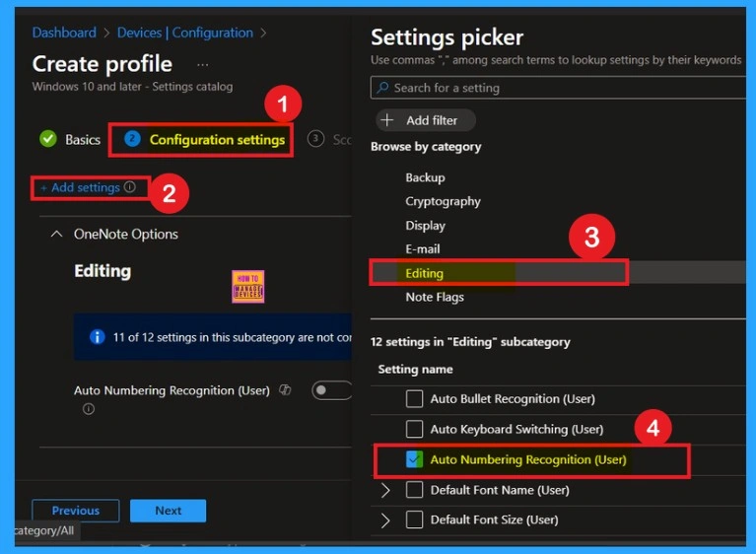Expand Default Font Name (User) row
Screen dimensions: 756x554
(385, 490)
